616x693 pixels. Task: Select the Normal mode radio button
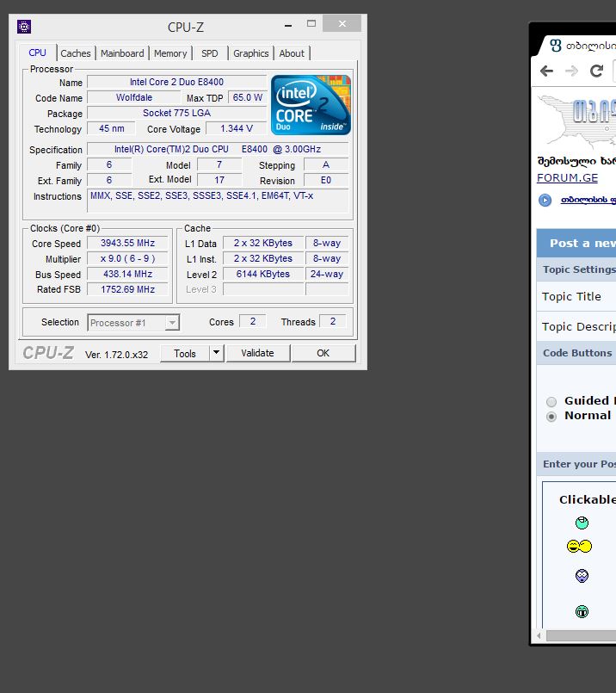click(x=551, y=416)
